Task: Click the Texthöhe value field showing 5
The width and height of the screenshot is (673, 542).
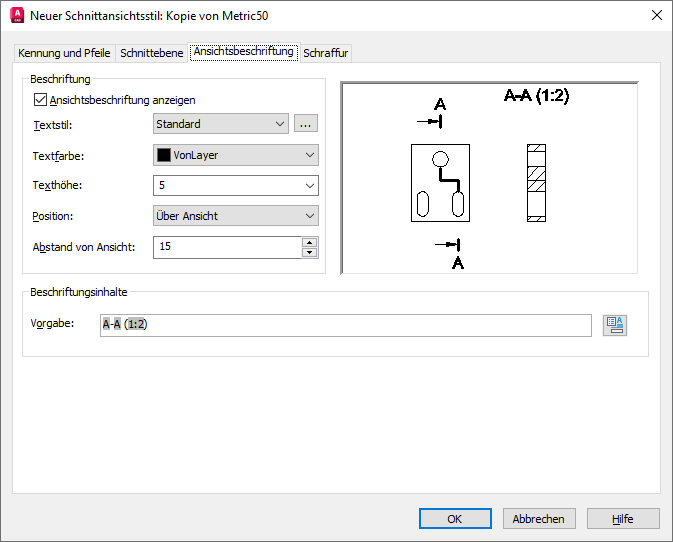Action: pos(227,186)
